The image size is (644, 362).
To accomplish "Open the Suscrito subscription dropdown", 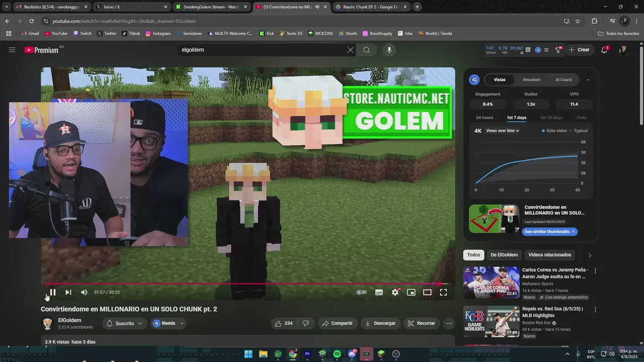I will [125, 323].
